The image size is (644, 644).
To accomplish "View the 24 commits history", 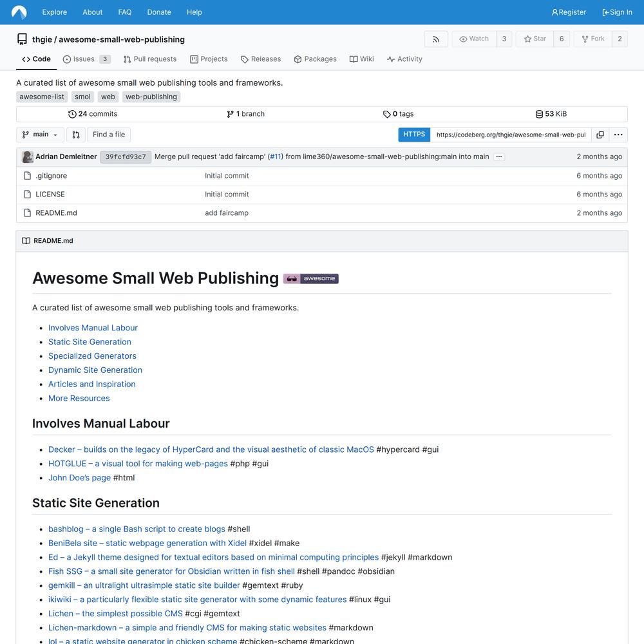I will (93, 114).
